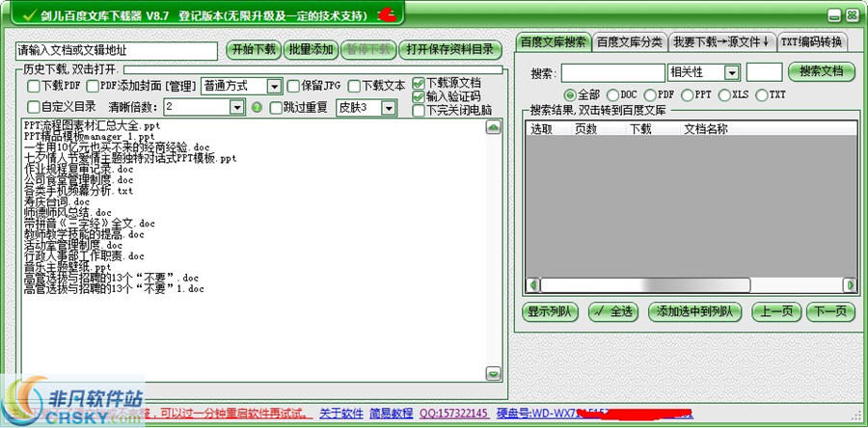Select 公司食堂管理制度.doc entry
This screenshot has width=868, height=428.
tap(79, 179)
